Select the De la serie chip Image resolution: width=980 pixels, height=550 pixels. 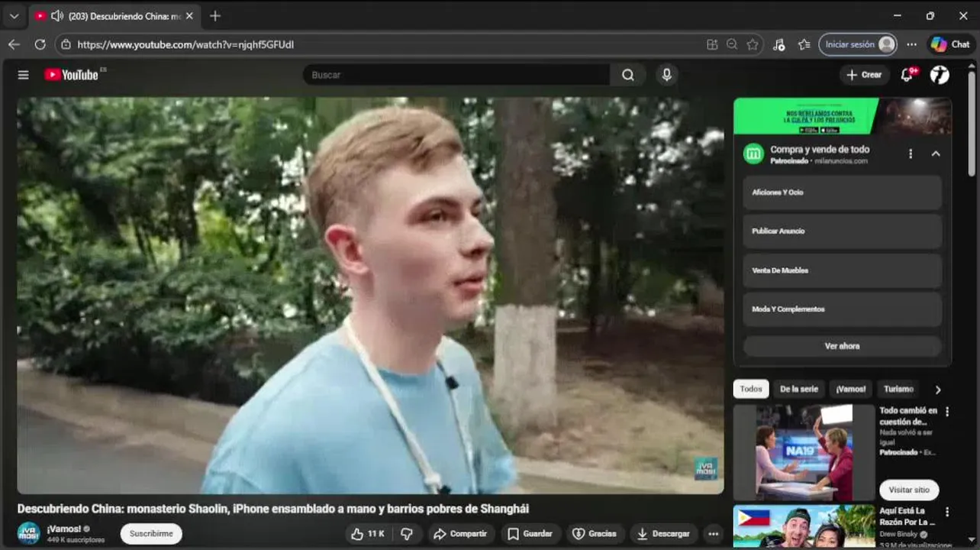tap(798, 389)
